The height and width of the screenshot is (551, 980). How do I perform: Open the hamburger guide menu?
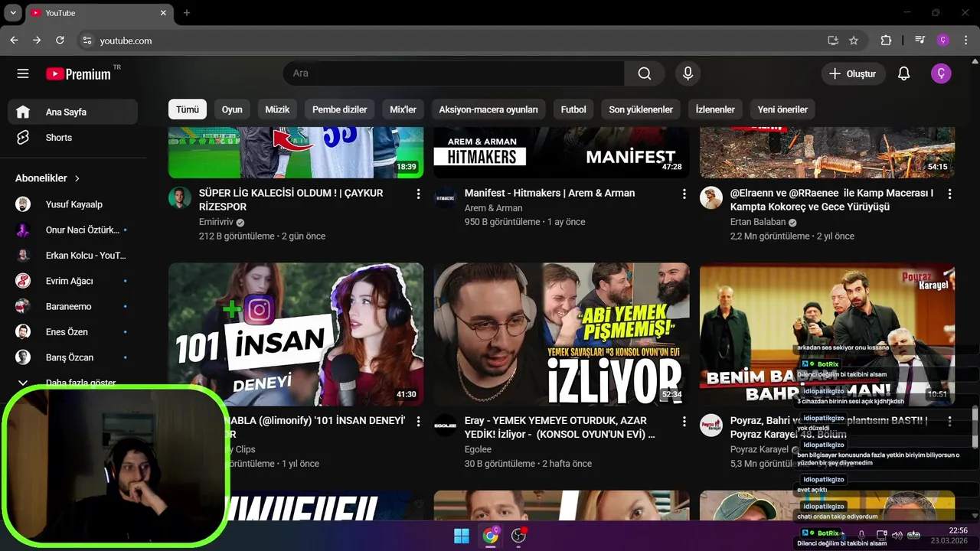tap(23, 73)
